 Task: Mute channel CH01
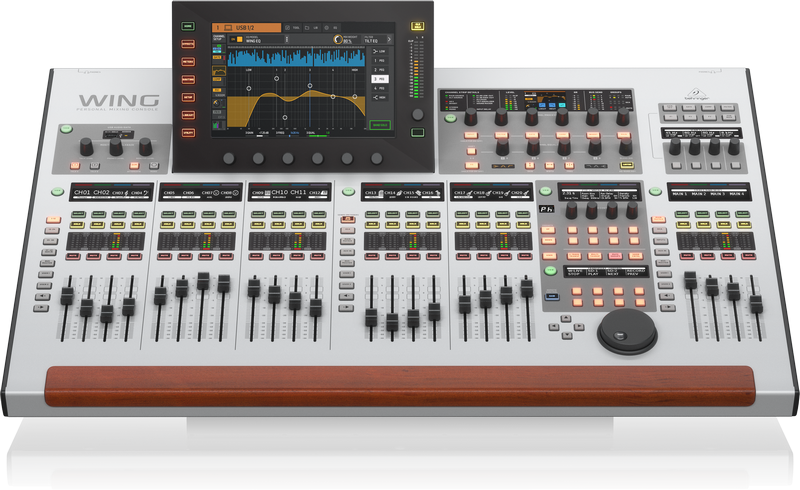click(x=72, y=256)
